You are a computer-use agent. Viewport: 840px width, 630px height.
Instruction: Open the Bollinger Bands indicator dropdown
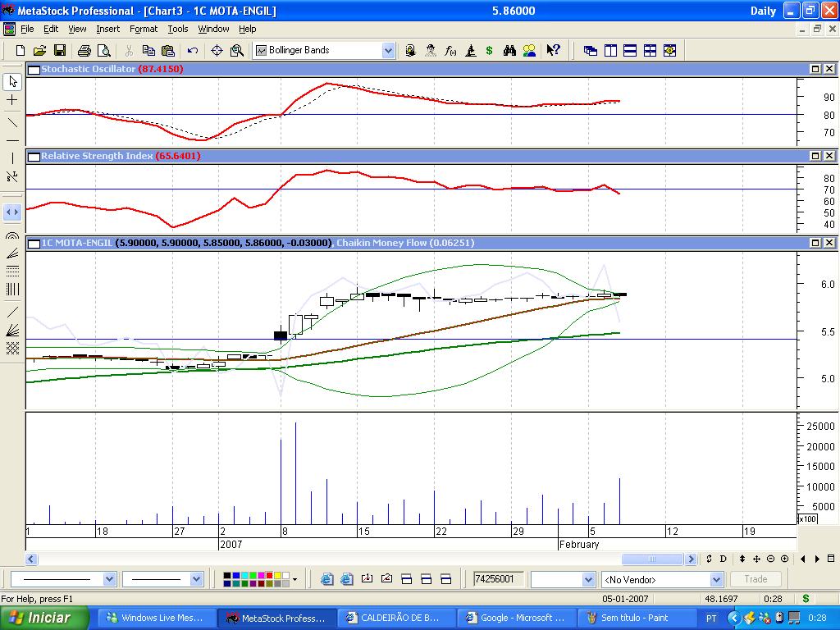(x=388, y=51)
